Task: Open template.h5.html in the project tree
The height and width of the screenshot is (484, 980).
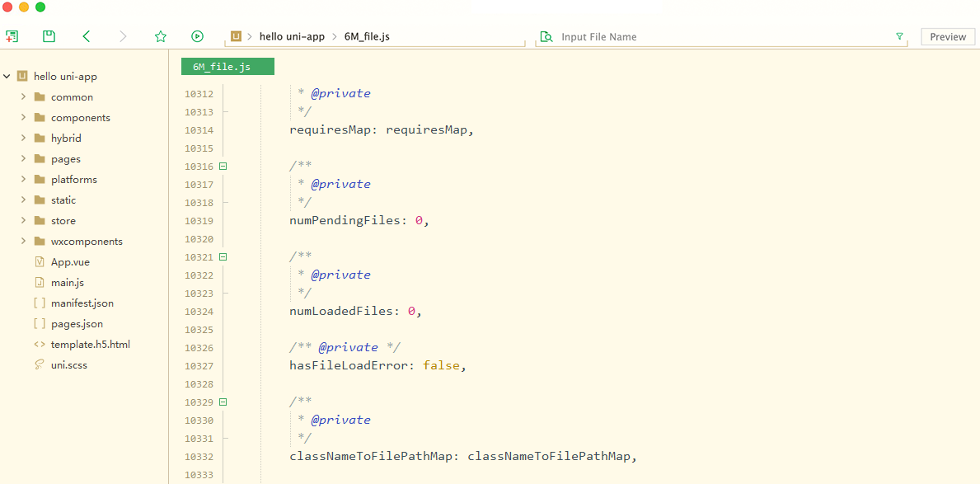Action: [91, 345]
